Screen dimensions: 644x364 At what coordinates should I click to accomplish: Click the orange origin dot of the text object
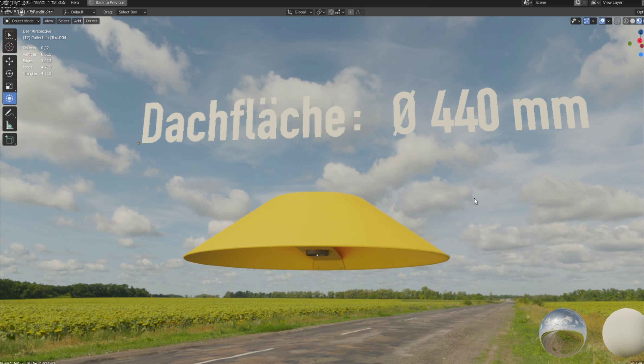(x=139, y=143)
